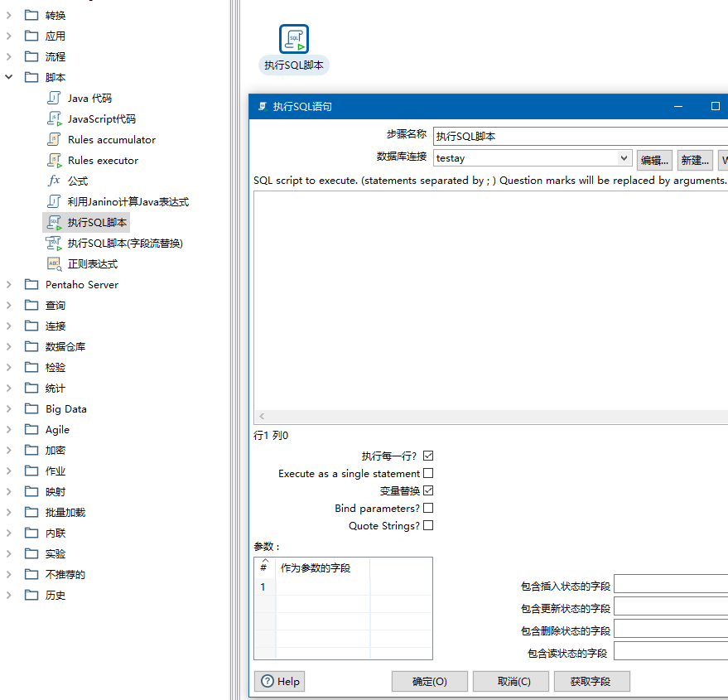The width and height of the screenshot is (728, 700).
Task: Click row 1 of the 参数 table
Action: click(x=343, y=587)
